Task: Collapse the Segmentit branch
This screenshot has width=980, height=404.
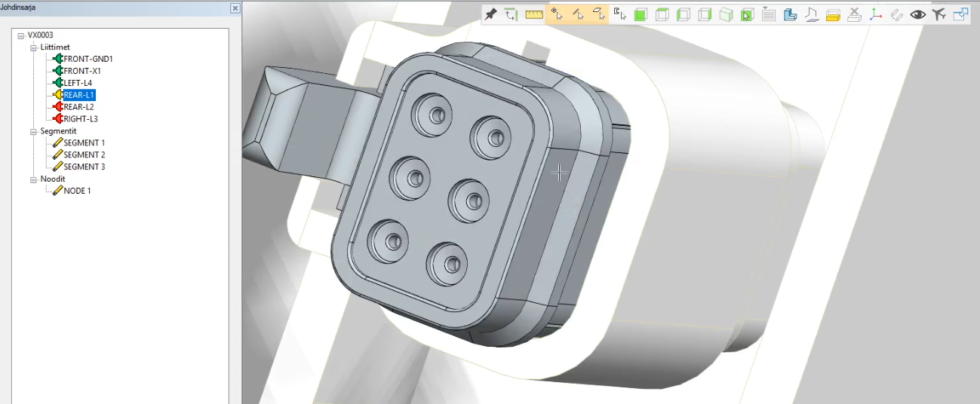Action: (33, 131)
